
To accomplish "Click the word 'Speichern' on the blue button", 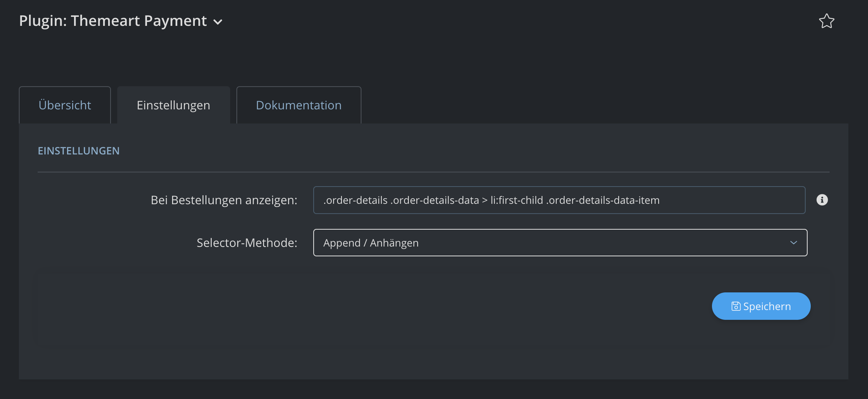I will pyautogui.click(x=767, y=307).
